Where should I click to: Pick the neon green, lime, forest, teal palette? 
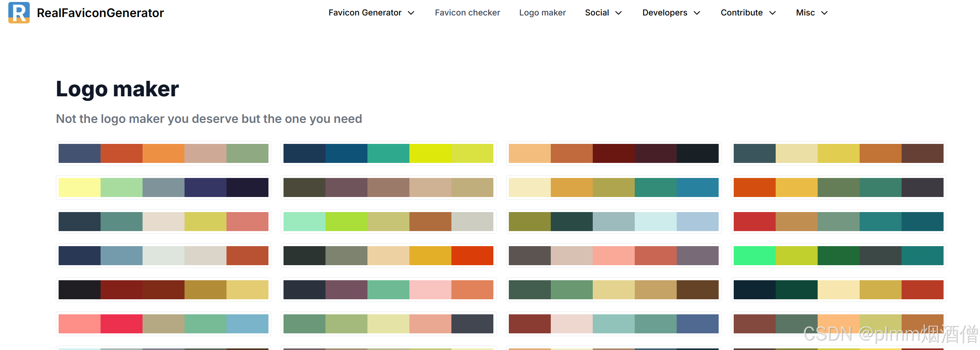(x=839, y=256)
